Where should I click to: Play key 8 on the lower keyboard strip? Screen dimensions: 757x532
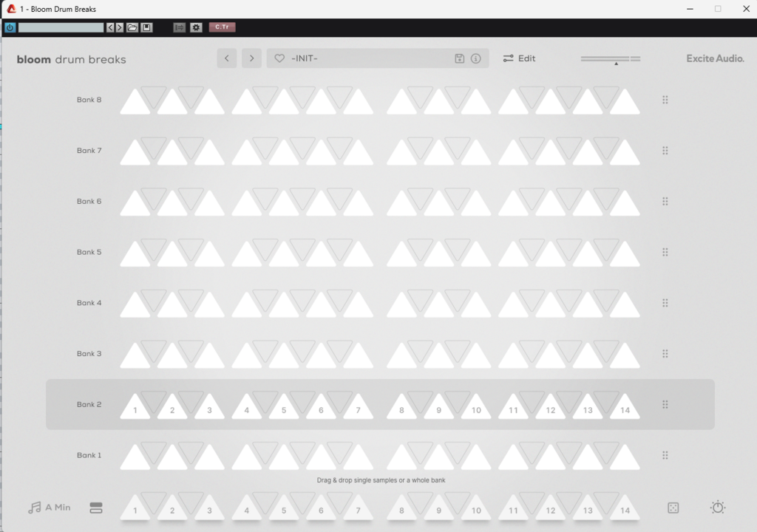point(401,509)
